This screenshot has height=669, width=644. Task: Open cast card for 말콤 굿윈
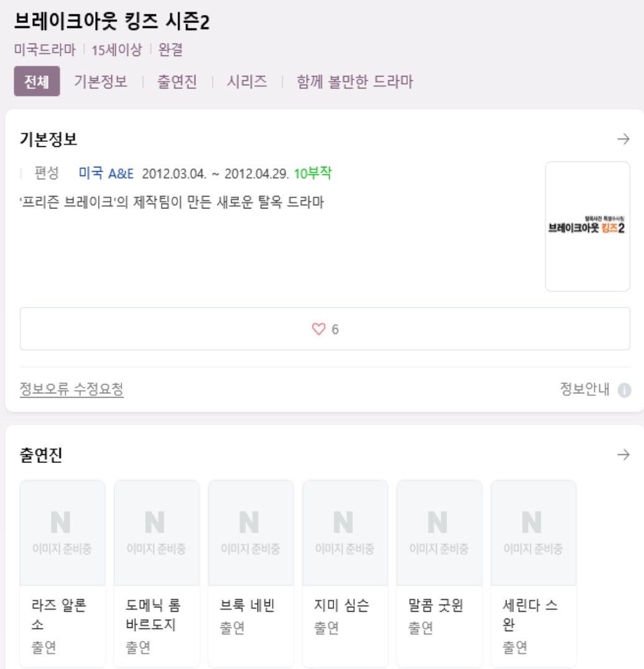pos(440,573)
